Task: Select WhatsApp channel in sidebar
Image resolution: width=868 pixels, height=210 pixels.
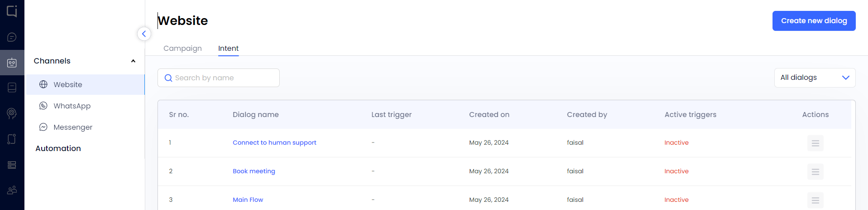Action: pyautogui.click(x=72, y=106)
